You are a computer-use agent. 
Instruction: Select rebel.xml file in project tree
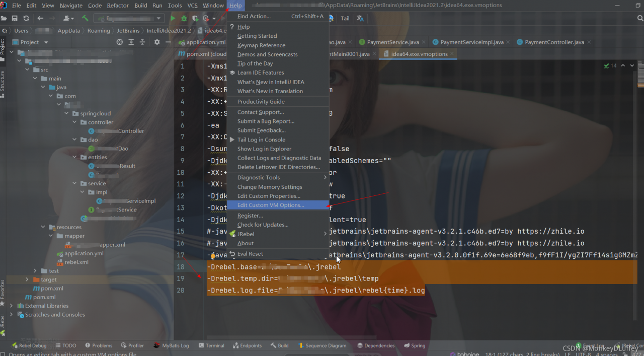coord(76,262)
